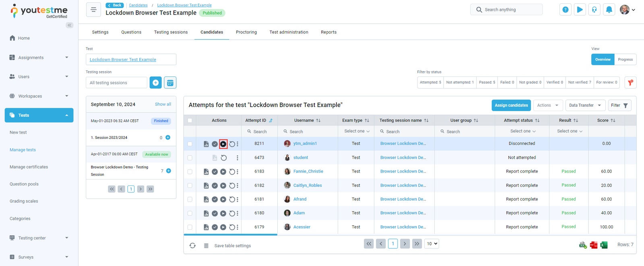
Task: Open three-dot menu for Fannie_Christie row
Action: [x=237, y=172]
